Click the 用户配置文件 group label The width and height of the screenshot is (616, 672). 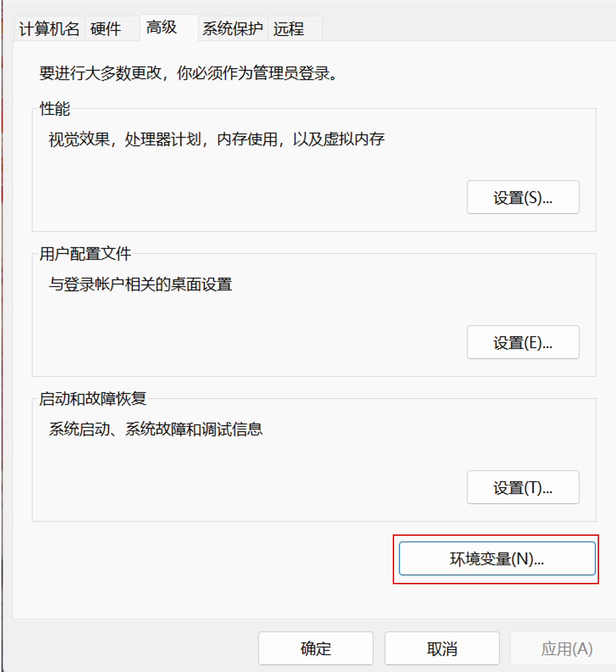[x=85, y=253]
